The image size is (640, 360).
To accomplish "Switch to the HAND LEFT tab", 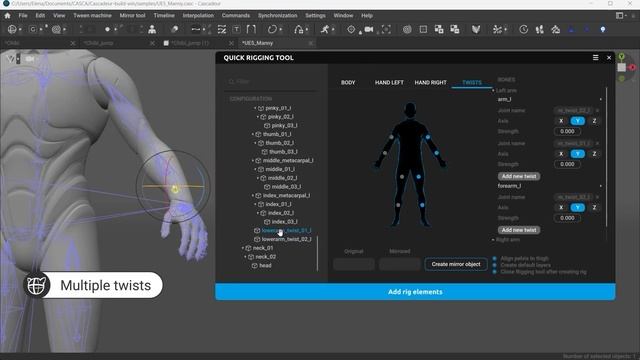I will (x=389, y=82).
